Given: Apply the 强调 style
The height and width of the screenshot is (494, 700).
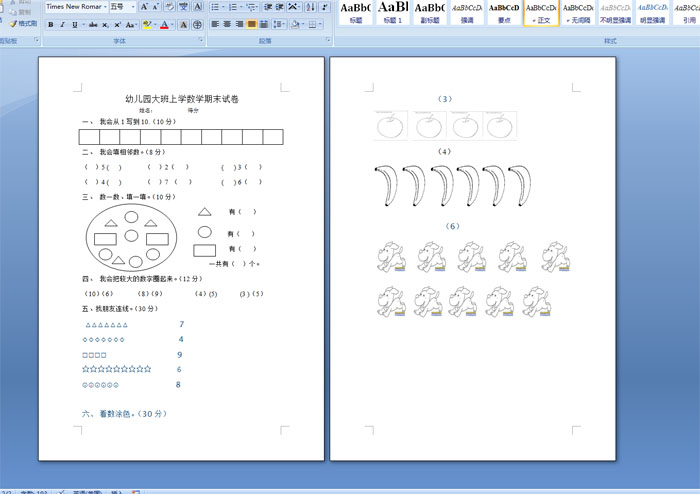Looking at the screenshot, I should 467,12.
